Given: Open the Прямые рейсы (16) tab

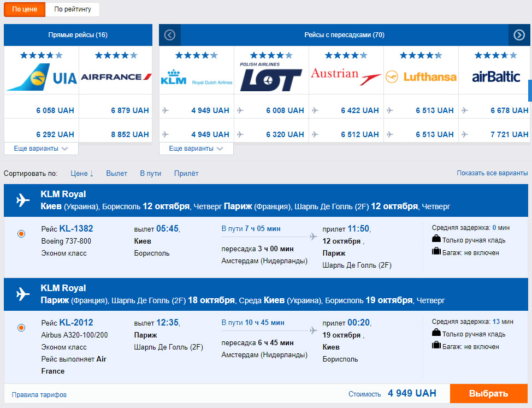Looking at the screenshot, I should 78,35.
